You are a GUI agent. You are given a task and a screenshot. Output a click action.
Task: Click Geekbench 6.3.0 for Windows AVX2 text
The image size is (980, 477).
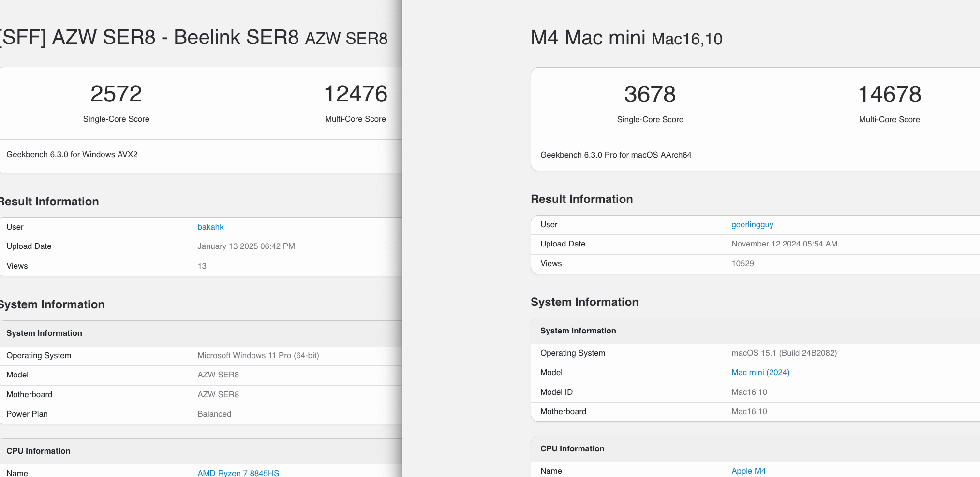[x=72, y=154]
